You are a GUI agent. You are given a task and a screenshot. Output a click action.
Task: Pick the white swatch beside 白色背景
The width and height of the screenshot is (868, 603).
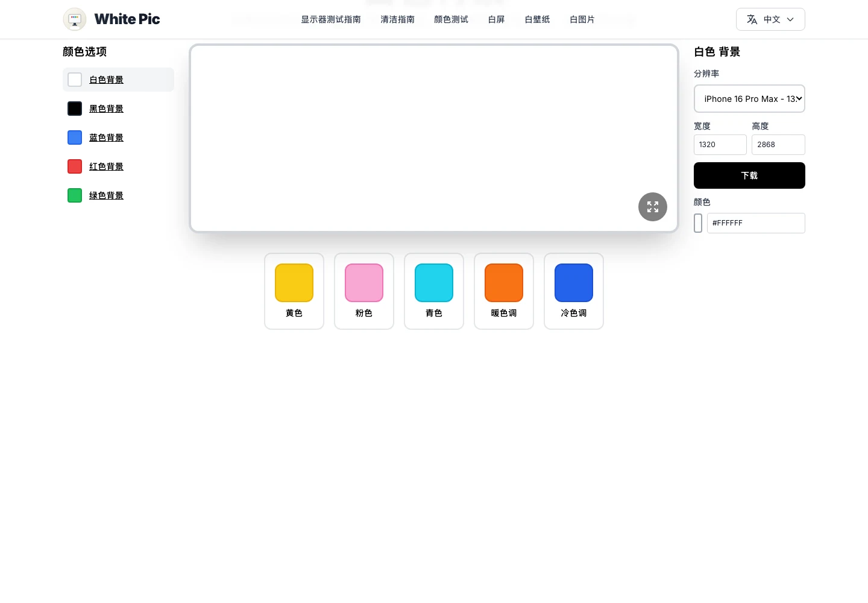pos(75,80)
